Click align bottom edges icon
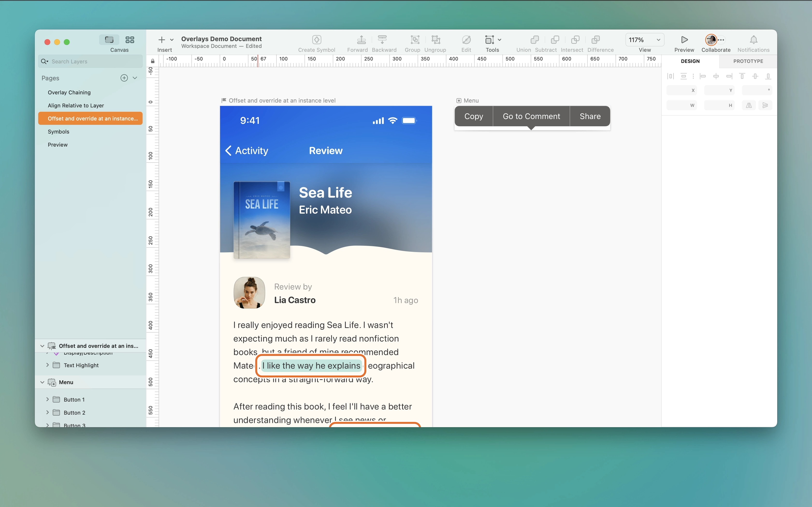 point(768,76)
